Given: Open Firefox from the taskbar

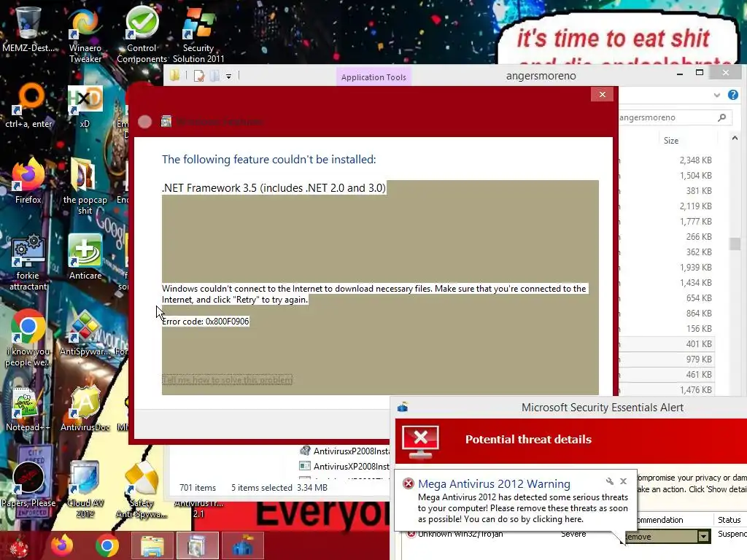Looking at the screenshot, I should coord(63,545).
